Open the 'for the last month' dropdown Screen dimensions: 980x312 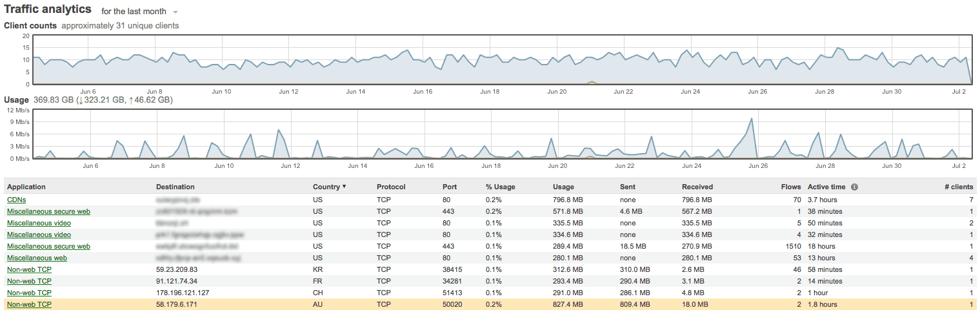coord(139,12)
